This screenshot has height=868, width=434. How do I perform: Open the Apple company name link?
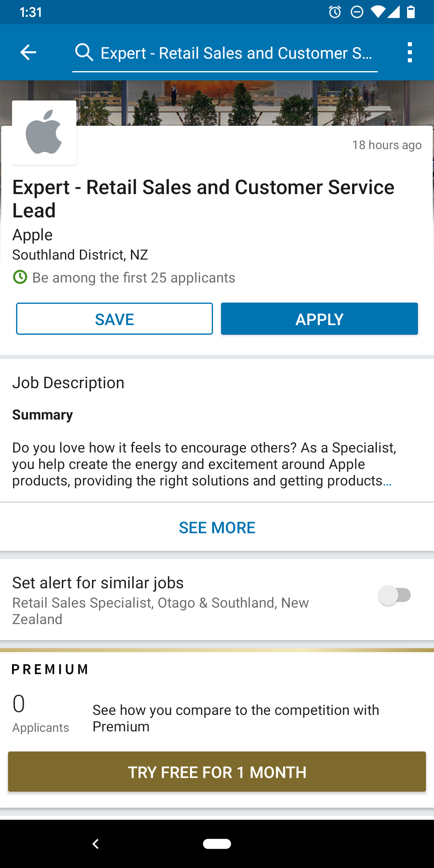pyautogui.click(x=33, y=235)
